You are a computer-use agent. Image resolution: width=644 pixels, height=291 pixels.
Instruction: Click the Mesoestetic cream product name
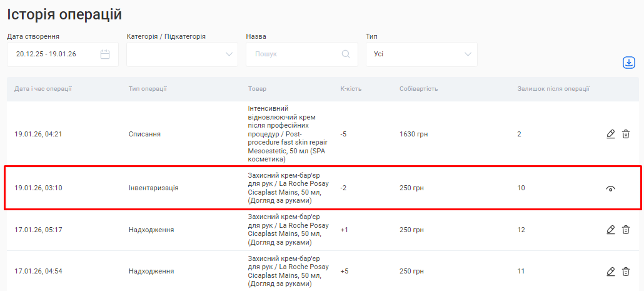click(x=286, y=134)
